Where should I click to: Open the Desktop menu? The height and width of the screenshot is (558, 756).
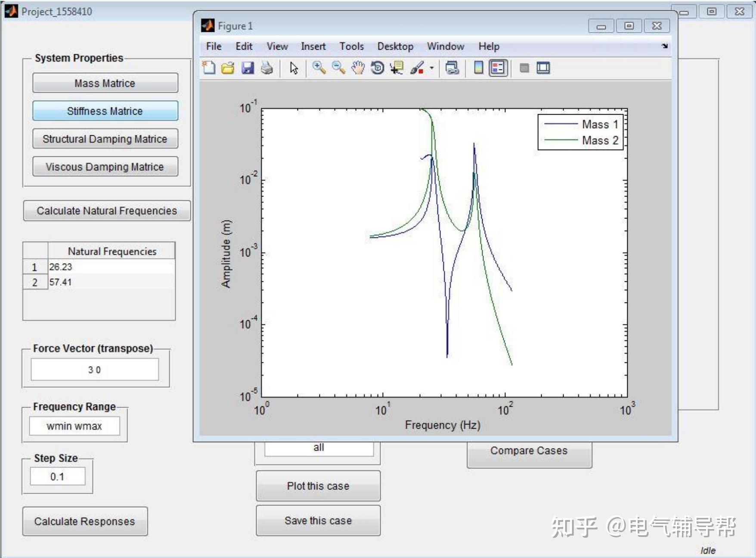(395, 46)
